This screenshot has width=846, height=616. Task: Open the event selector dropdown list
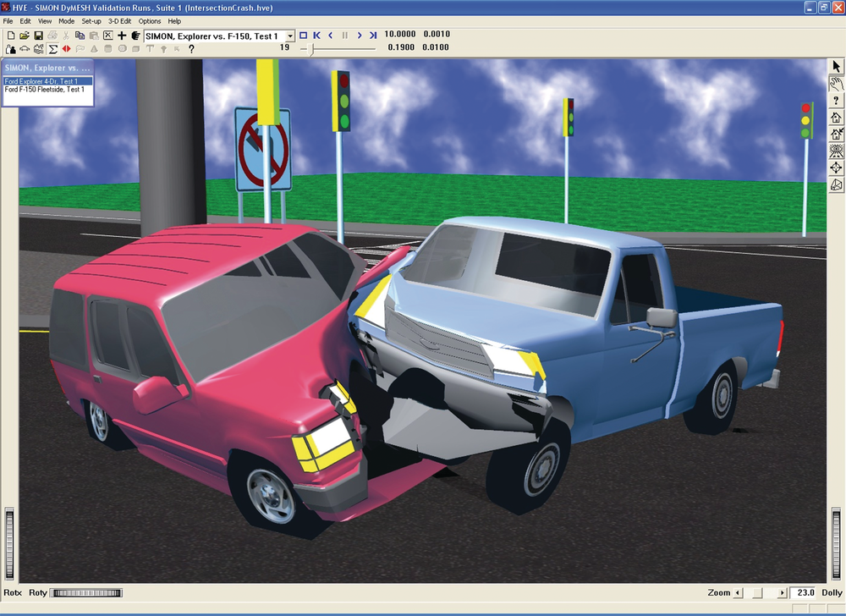[289, 36]
